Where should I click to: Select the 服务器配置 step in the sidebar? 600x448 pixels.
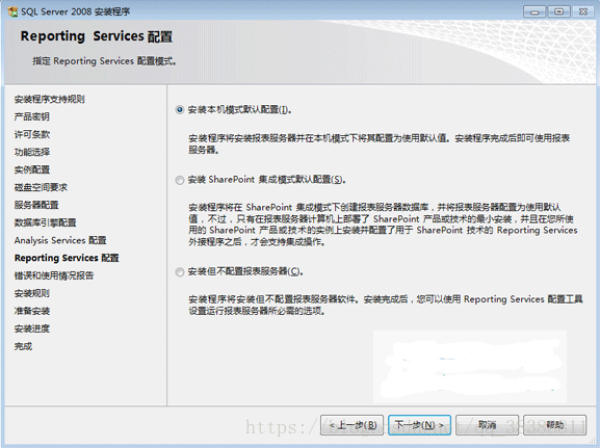pos(36,205)
